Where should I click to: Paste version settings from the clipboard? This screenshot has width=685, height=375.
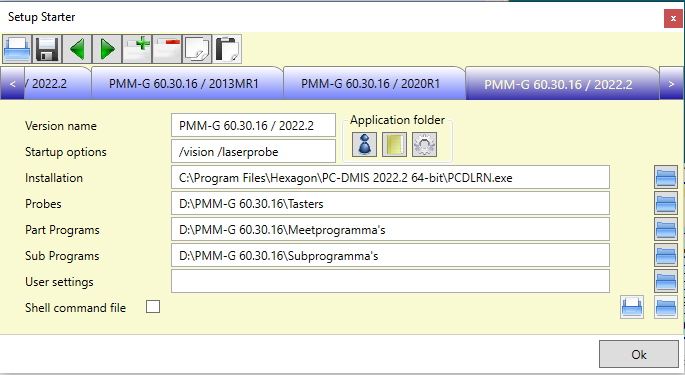click(227, 49)
